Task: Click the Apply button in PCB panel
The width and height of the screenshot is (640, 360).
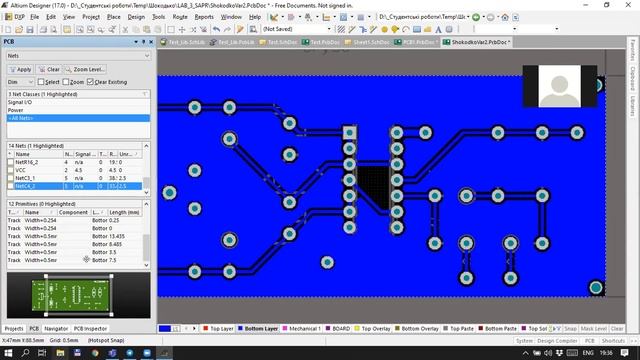Action: tap(20, 69)
